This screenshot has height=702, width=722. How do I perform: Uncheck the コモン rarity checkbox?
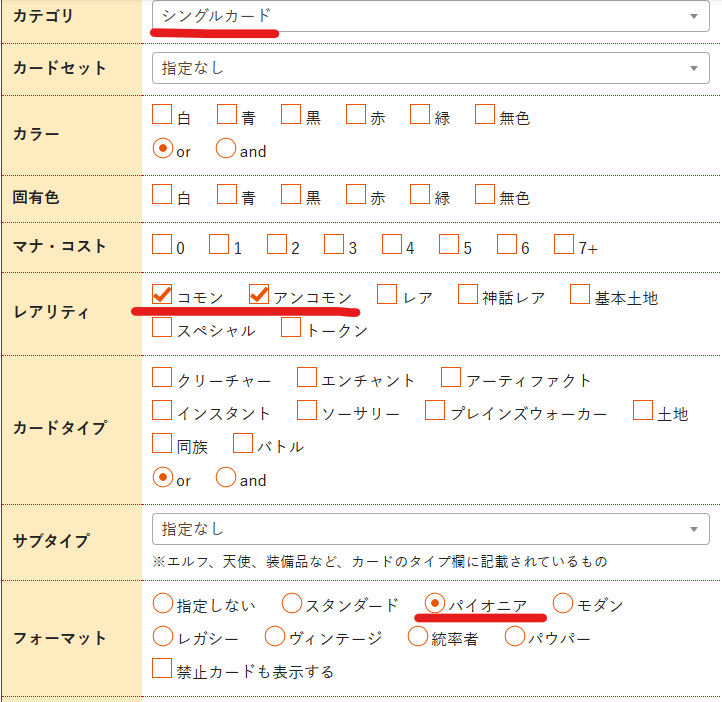162,295
